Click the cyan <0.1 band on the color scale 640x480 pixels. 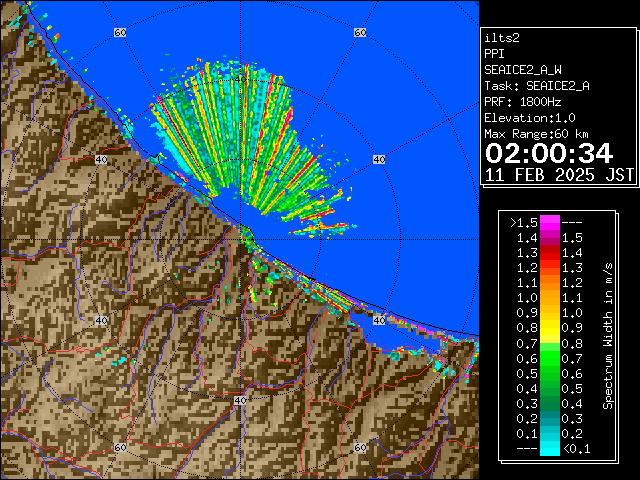[549, 449]
